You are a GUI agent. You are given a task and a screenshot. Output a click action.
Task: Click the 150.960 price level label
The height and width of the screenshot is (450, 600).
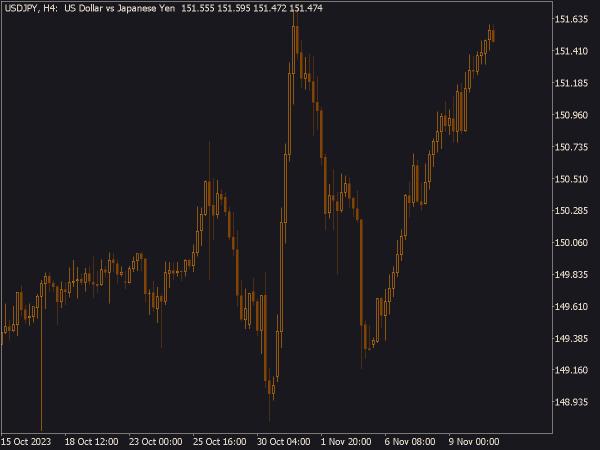tap(571, 115)
